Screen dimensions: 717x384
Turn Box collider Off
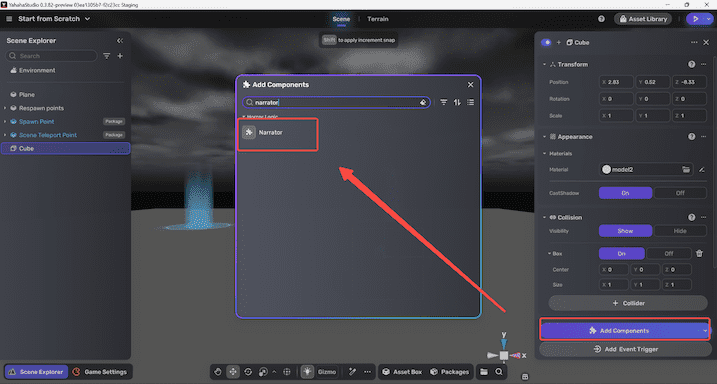669,253
